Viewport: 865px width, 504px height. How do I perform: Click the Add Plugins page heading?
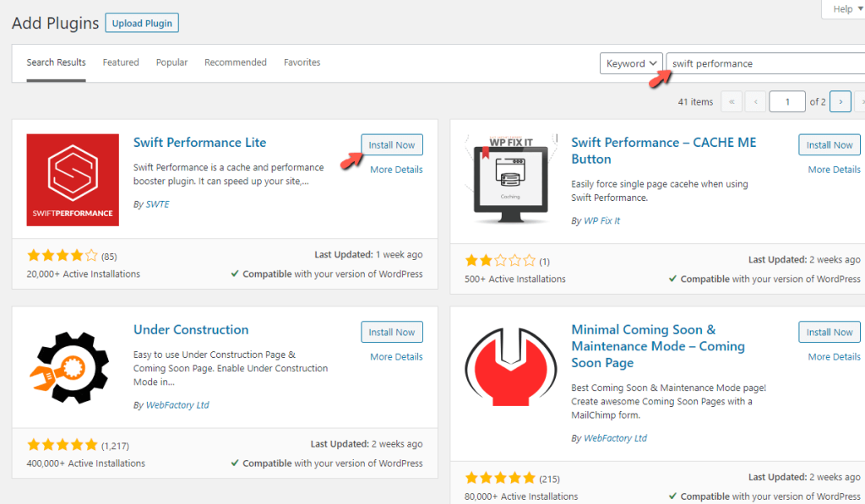pos(55,23)
